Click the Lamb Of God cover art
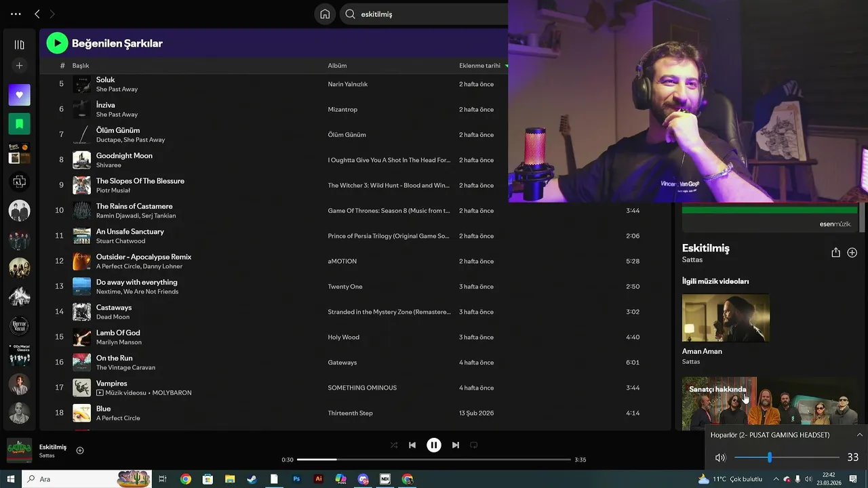Image resolution: width=868 pixels, height=488 pixels. [x=81, y=337]
